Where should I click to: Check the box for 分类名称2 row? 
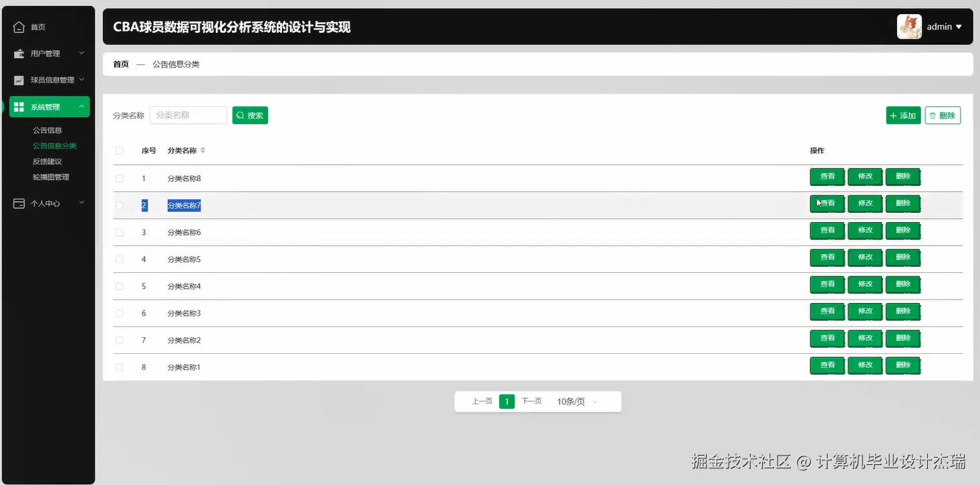[x=120, y=341]
